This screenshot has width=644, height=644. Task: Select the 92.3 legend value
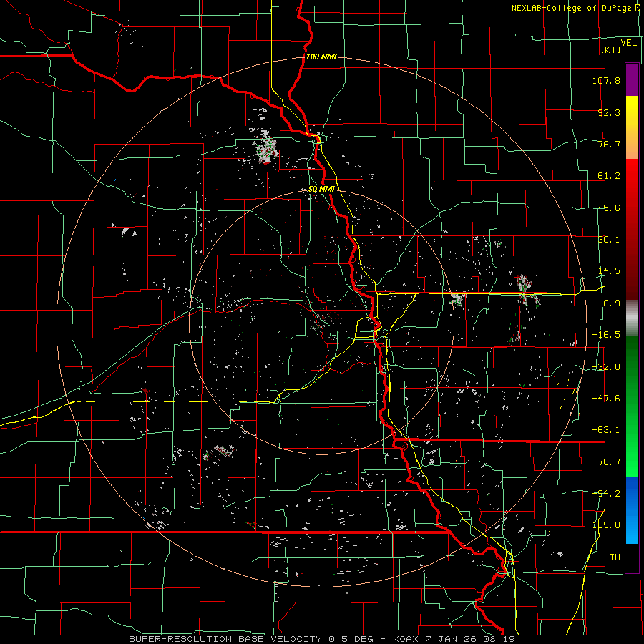[x=609, y=112]
